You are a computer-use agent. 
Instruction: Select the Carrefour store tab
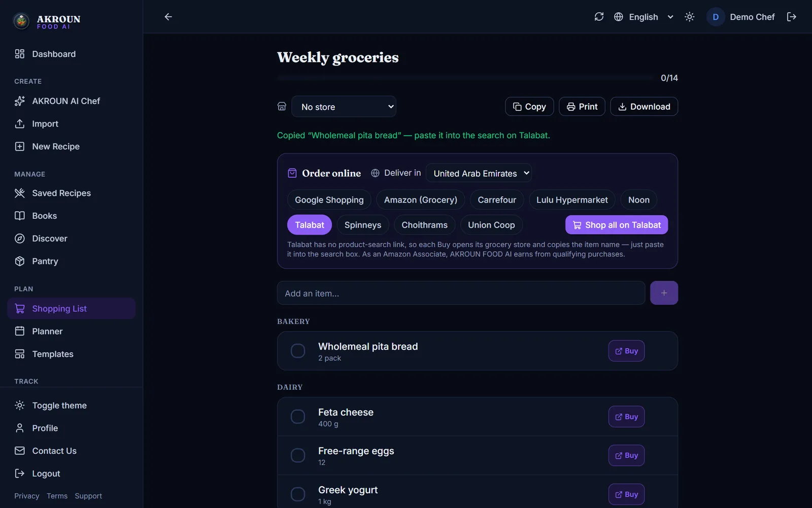click(x=497, y=200)
